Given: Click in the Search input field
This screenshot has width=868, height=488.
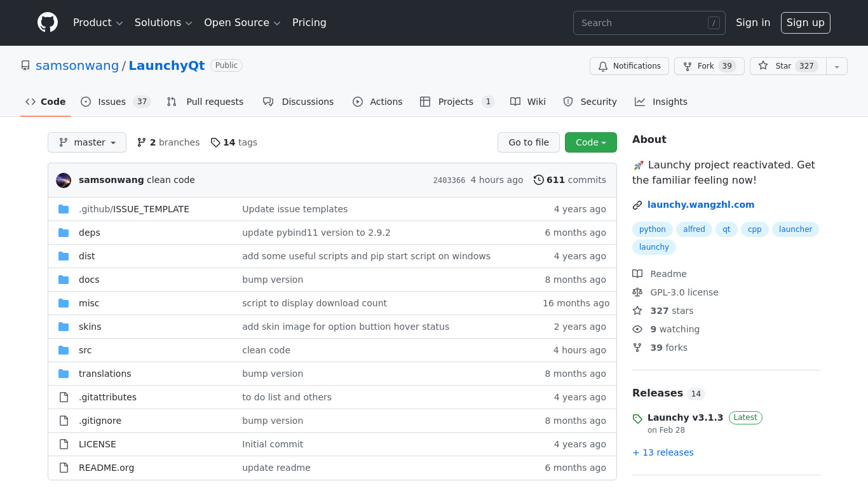Looking at the screenshot, I should coord(642,23).
